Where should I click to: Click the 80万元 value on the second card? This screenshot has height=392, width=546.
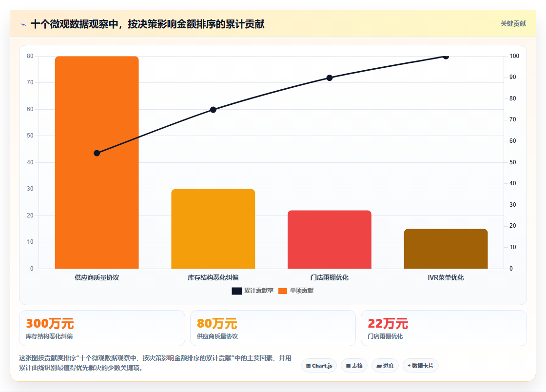click(x=217, y=323)
